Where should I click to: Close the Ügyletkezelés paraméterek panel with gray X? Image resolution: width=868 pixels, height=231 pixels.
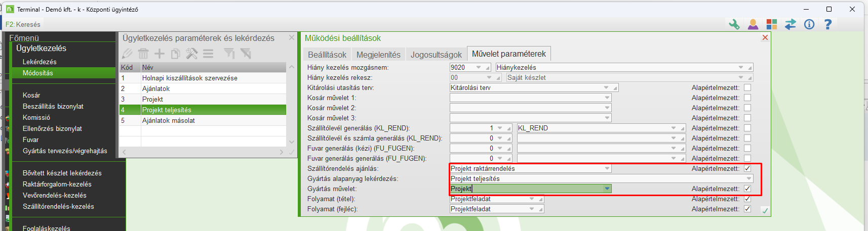click(292, 37)
